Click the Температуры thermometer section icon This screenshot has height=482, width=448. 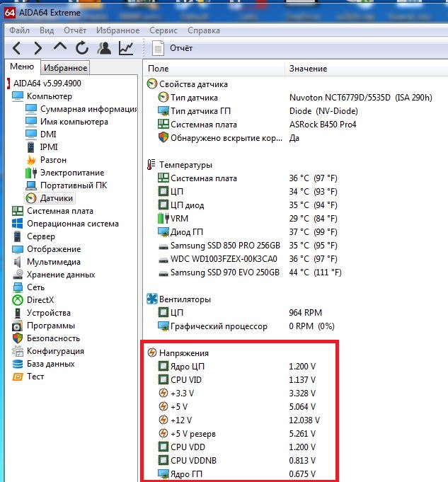click(x=151, y=165)
